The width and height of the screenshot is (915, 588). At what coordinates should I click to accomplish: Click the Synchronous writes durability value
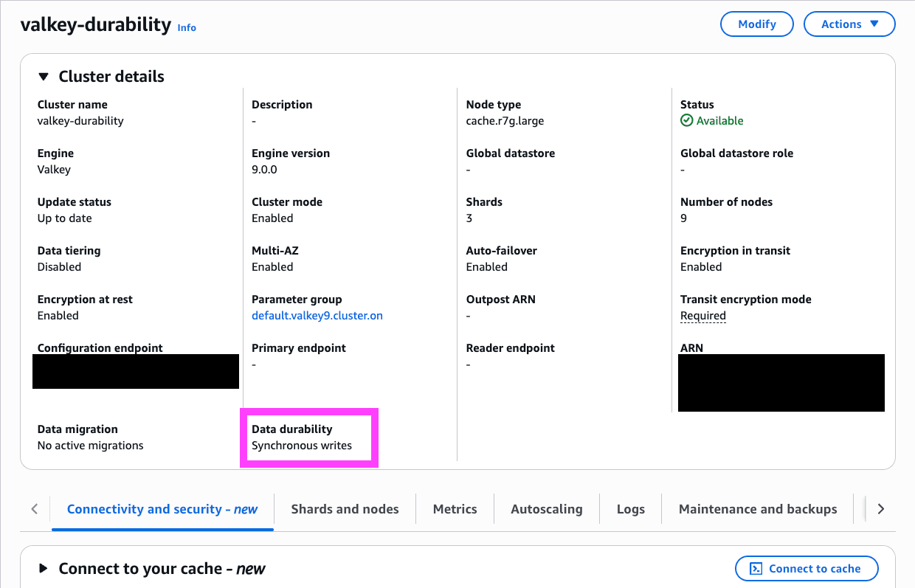[302, 446]
